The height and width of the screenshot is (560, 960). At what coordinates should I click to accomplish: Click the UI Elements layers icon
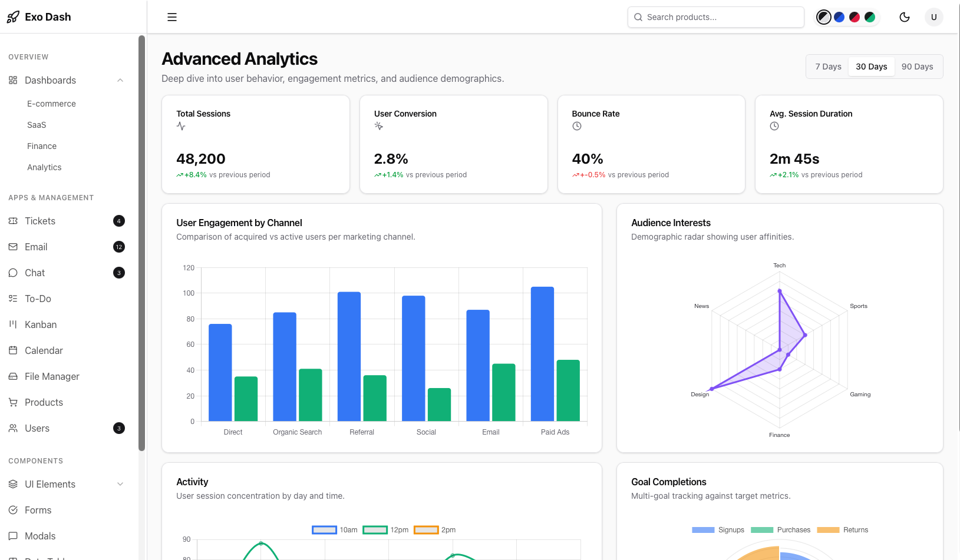(13, 484)
